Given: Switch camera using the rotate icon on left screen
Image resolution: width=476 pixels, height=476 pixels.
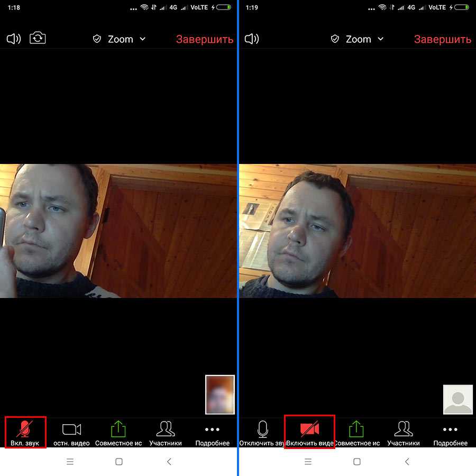Looking at the screenshot, I should [38, 39].
